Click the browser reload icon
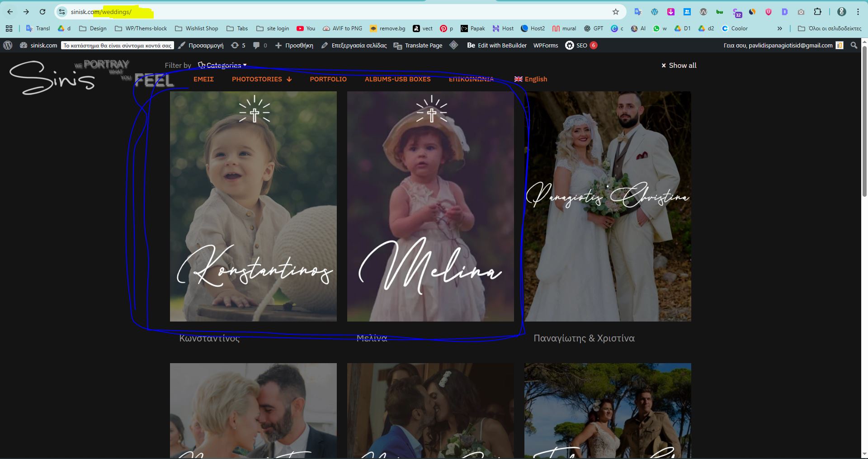The image size is (868, 459). click(42, 12)
